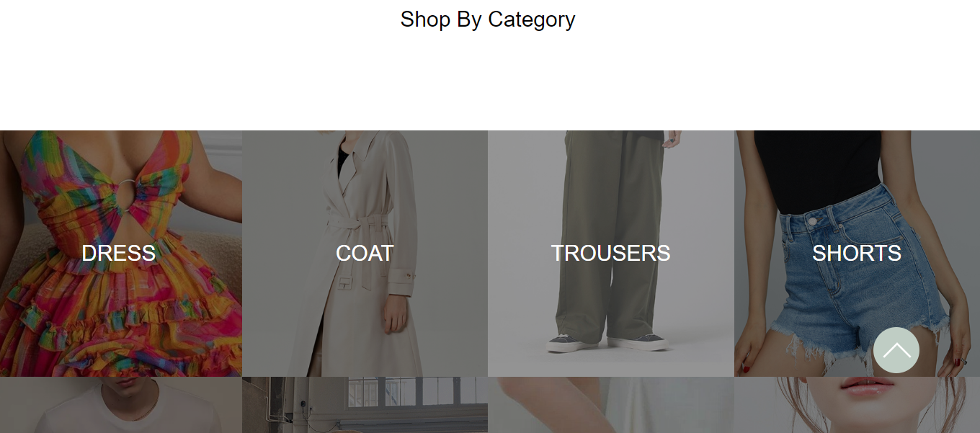Open the tile showing a woman's lips
The image size is (980, 433).
(857, 405)
